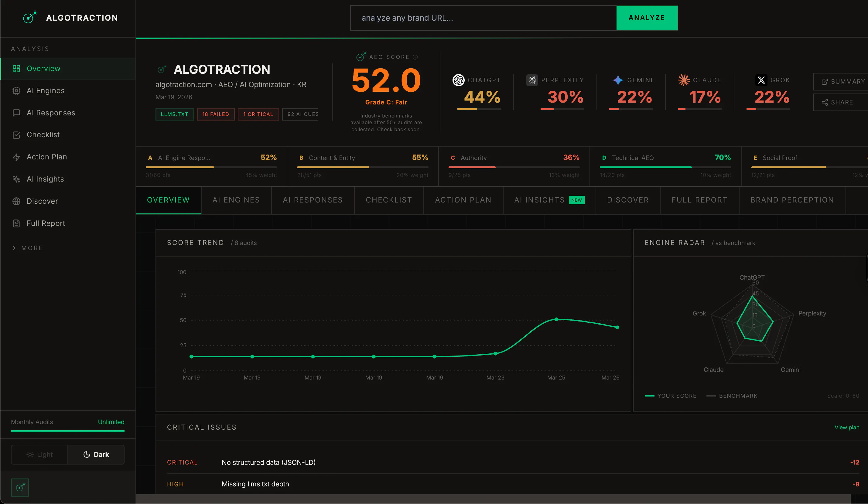868x504 pixels.
Task: Click the ChatGPT engine logo icon
Action: click(x=459, y=80)
